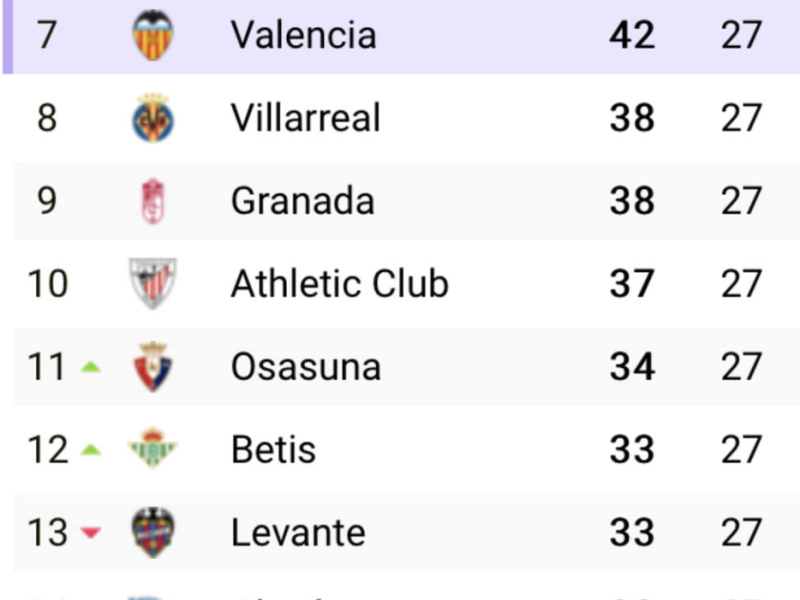Click Athletic Club's 37 points value
The width and height of the screenshot is (800, 600).
632,284
